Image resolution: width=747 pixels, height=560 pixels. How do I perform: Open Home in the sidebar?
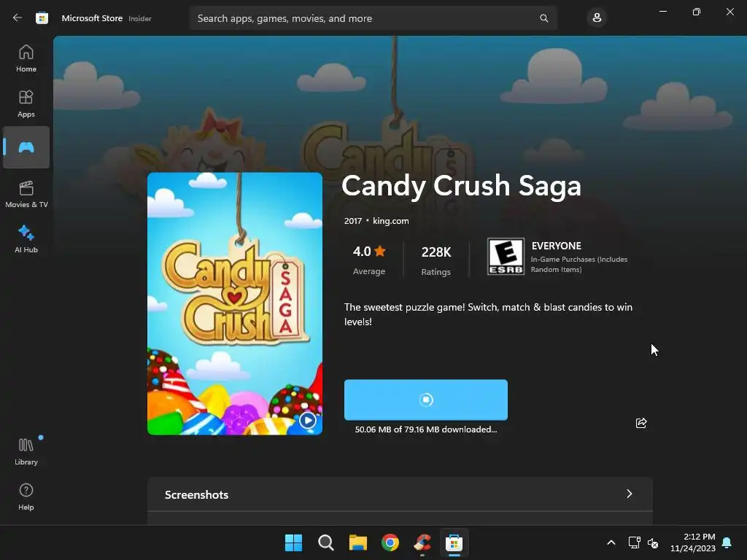tap(26, 58)
